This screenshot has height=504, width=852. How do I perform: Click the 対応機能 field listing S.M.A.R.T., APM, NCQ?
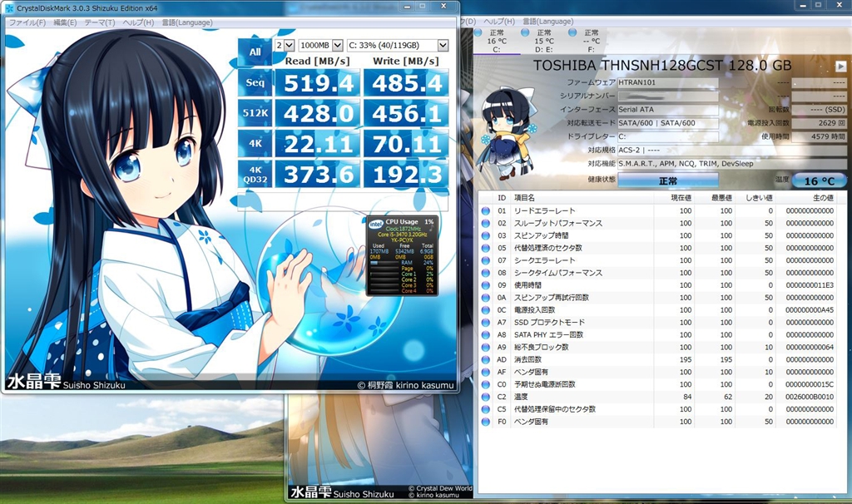732,164
